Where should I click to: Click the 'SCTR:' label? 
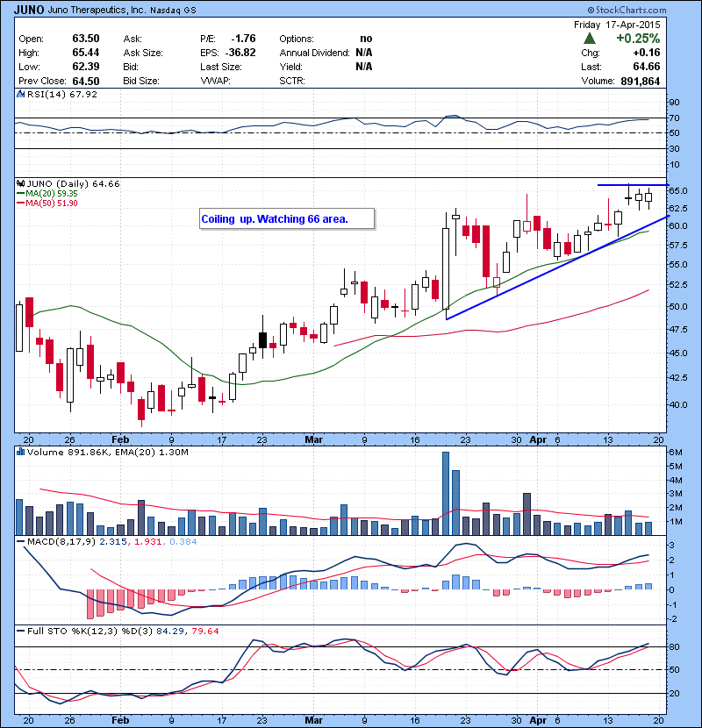[x=292, y=81]
